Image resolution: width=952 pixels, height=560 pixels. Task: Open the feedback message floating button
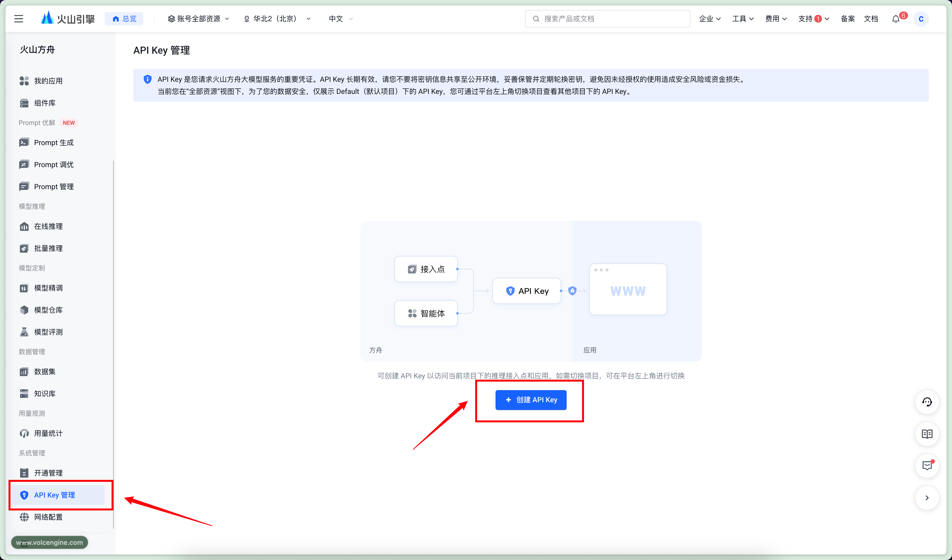click(927, 466)
